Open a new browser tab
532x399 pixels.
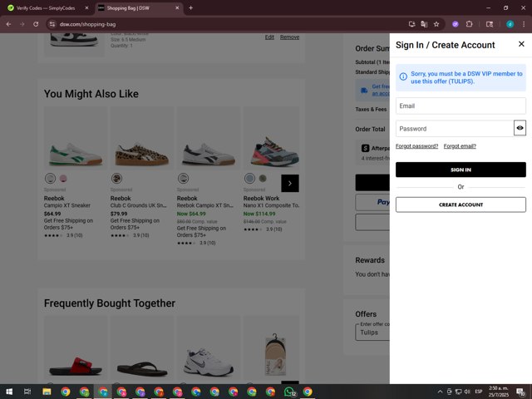click(x=190, y=7)
